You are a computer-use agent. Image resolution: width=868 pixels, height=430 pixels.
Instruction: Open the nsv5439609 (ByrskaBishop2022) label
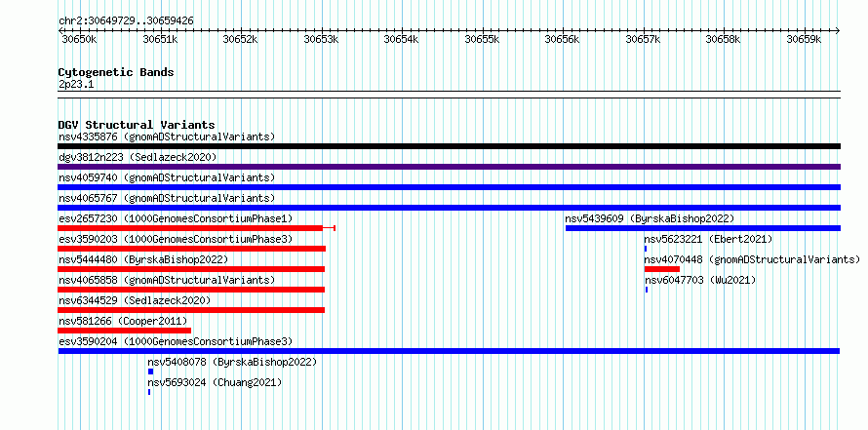(650, 218)
